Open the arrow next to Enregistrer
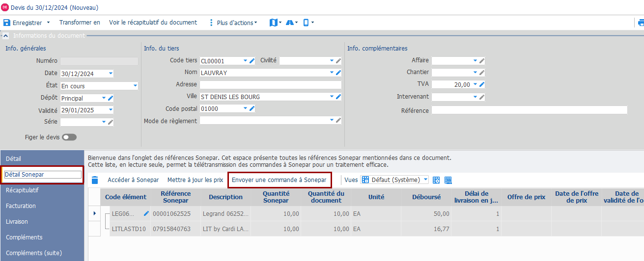Viewport: 644px width, 261px height. 48,23
